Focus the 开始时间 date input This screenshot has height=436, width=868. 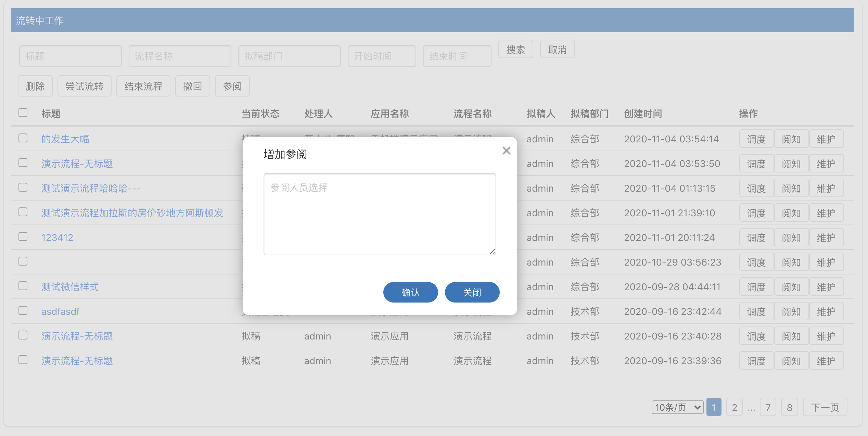[x=382, y=56]
